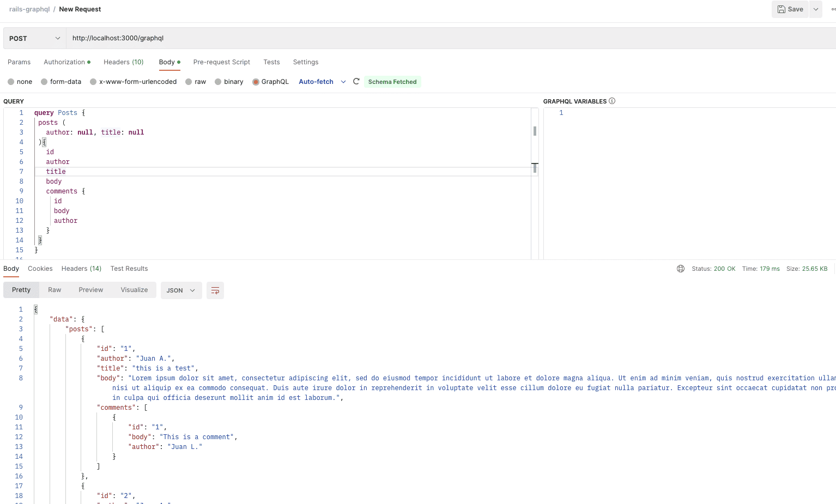Click the "author": "Juan A." response line

pyautogui.click(x=136, y=359)
